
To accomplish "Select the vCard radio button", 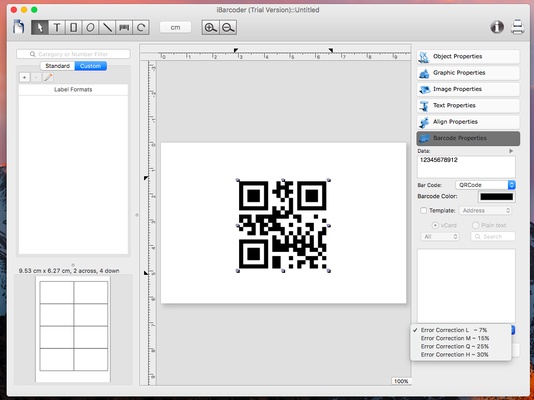I will point(435,225).
